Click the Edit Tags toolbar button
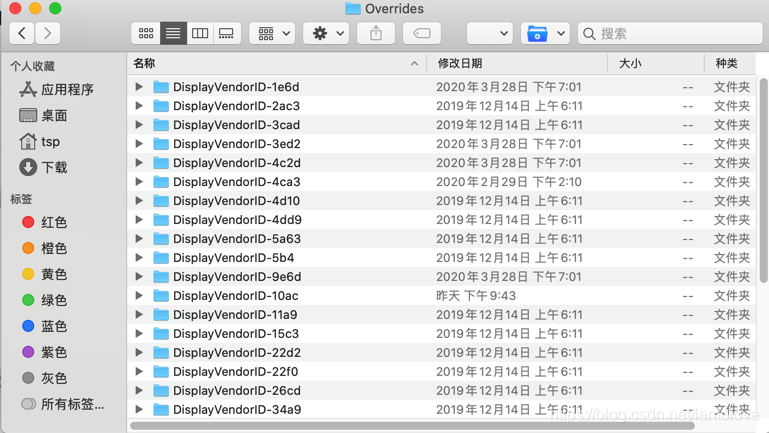Screen dimensions: 769x433 pyautogui.click(x=422, y=33)
